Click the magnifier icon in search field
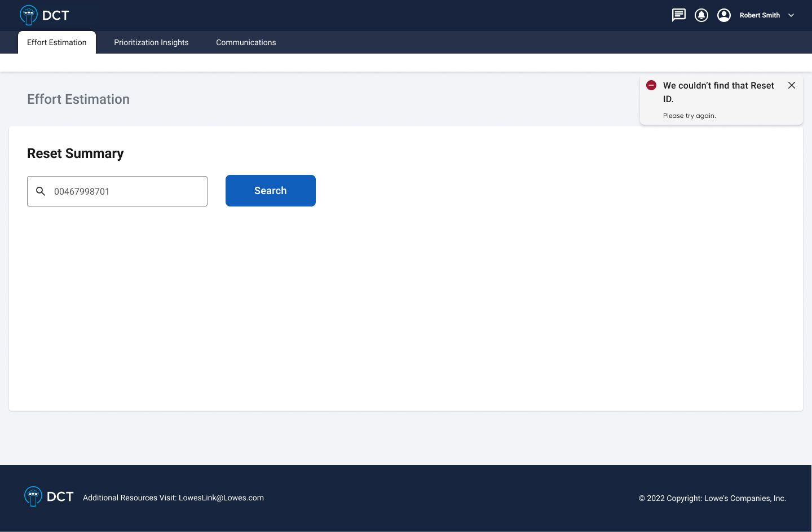 pos(41,191)
